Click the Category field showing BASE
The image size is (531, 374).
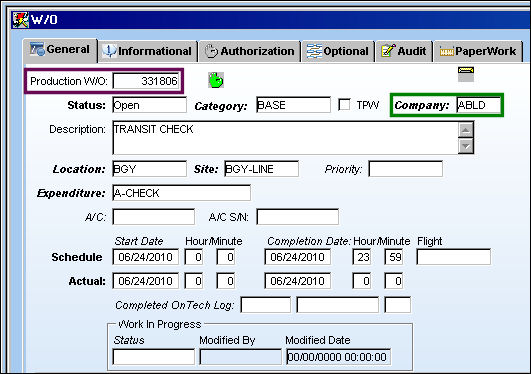click(293, 105)
